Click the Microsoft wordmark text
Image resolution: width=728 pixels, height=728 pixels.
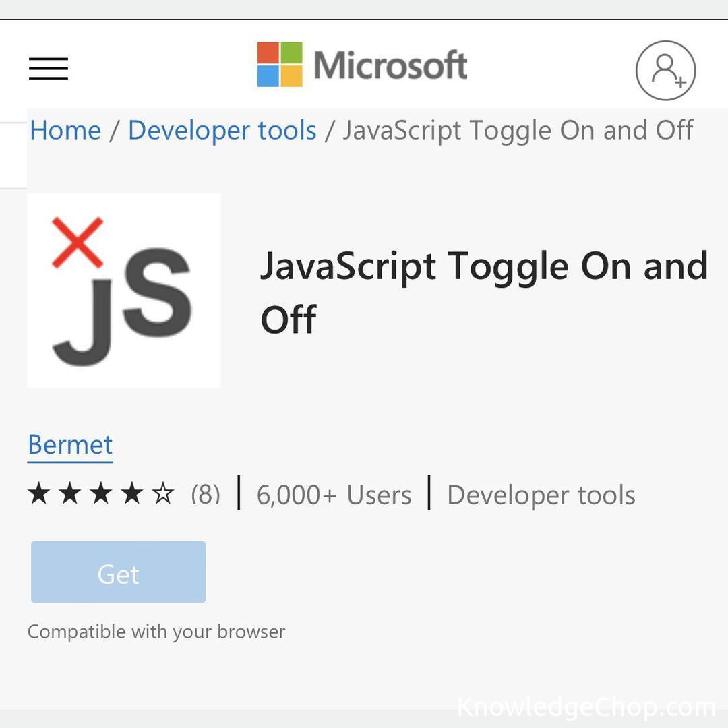[390, 65]
